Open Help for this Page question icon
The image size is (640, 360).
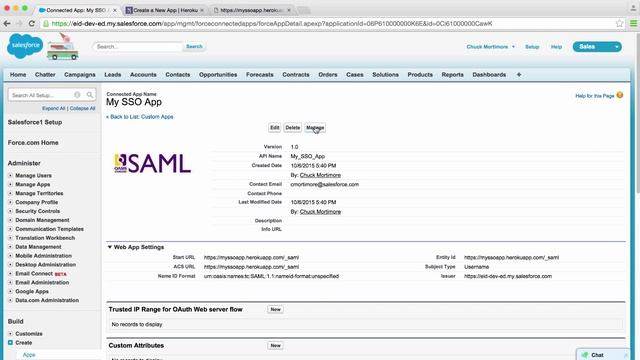pos(620,95)
